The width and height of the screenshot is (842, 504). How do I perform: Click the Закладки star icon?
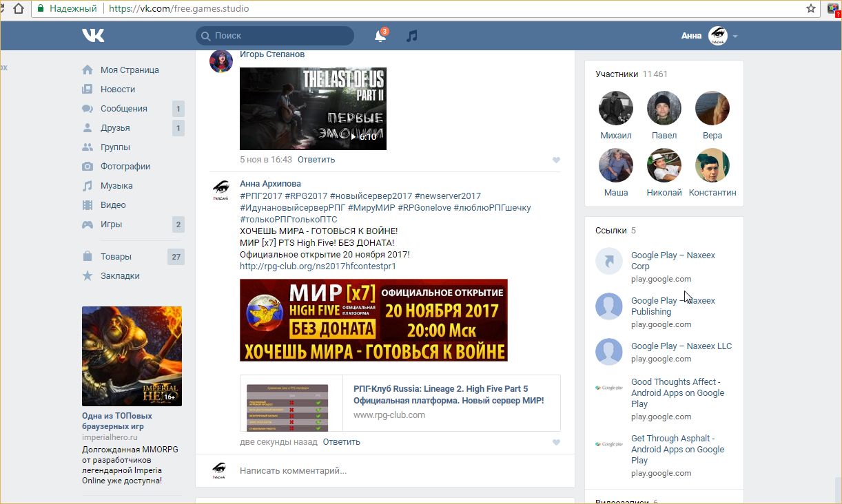(x=88, y=276)
